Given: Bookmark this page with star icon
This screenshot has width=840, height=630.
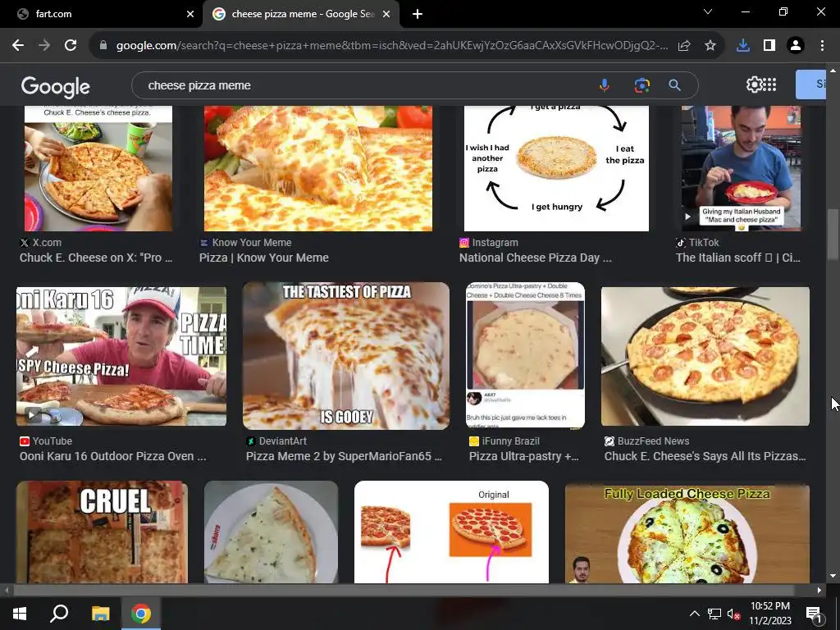Looking at the screenshot, I should [710, 46].
